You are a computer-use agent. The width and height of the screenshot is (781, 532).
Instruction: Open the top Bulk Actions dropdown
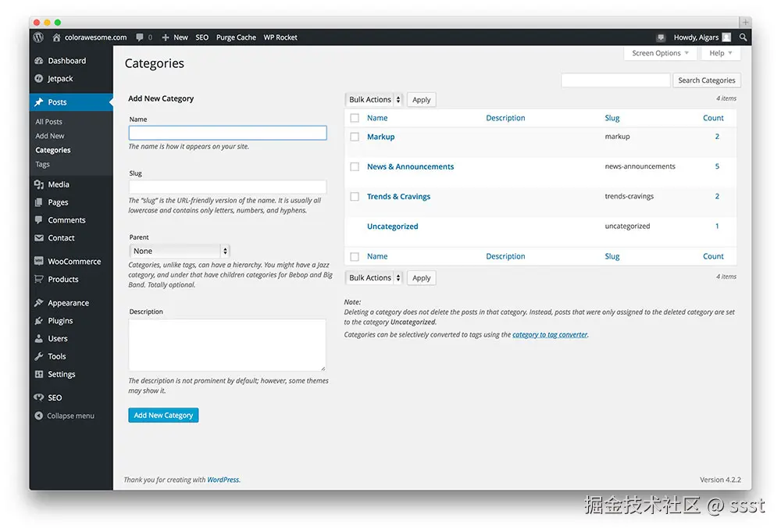point(373,100)
